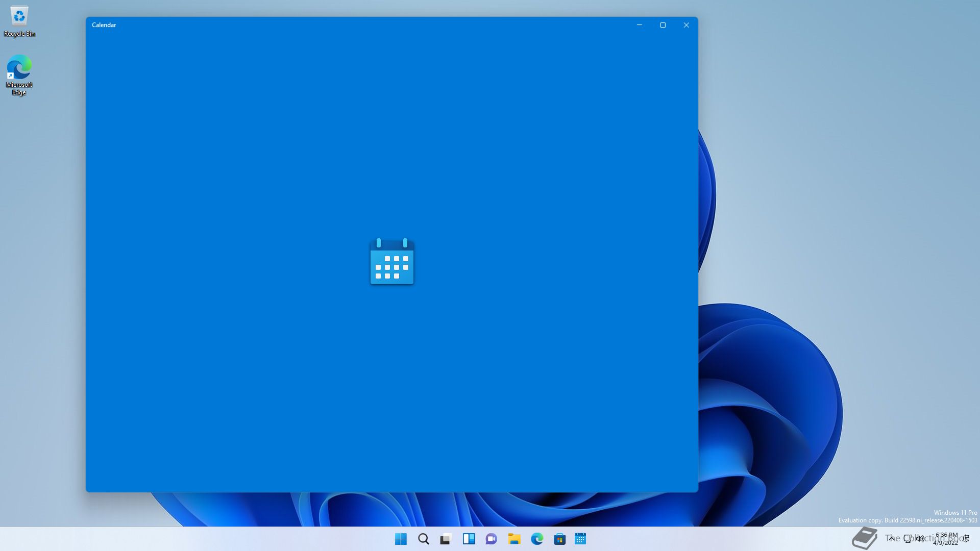Launch Edge from the taskbar
This screenshot has height=551, width=980.
point(537,539)
